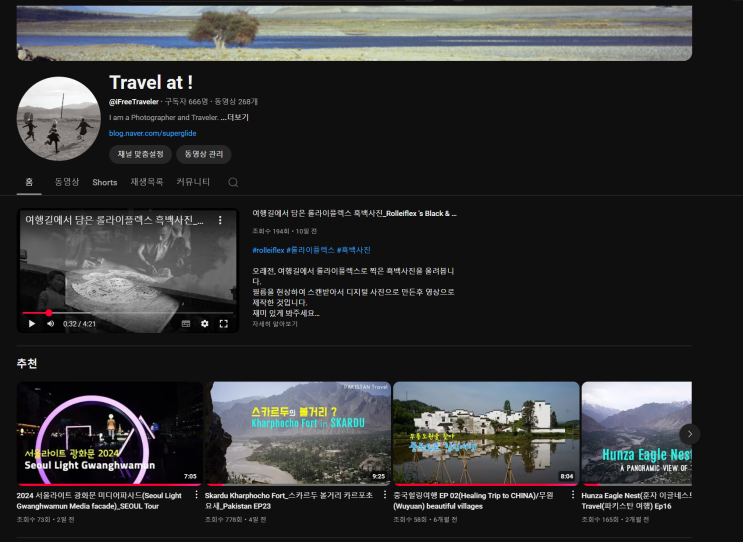
Task: Click the 추천 section heading
Action: [27, 363]
